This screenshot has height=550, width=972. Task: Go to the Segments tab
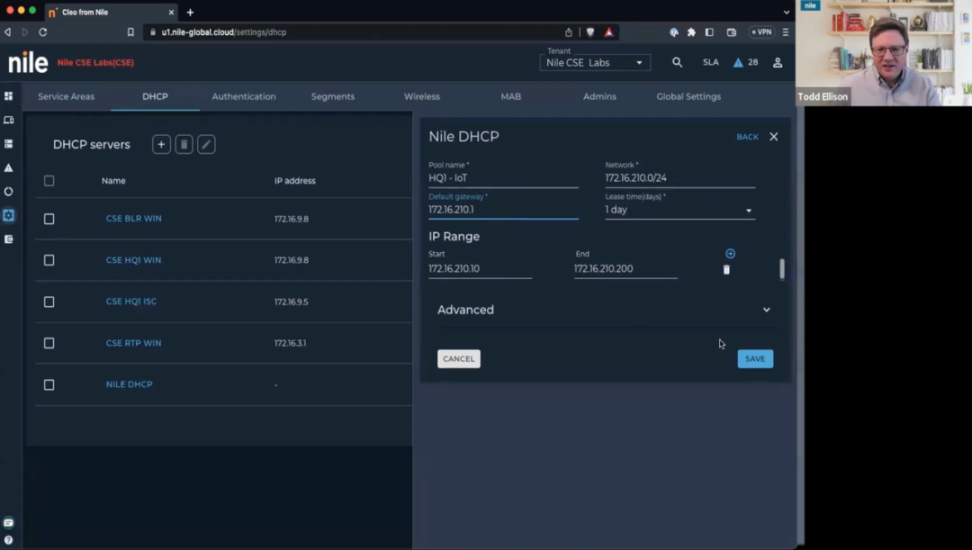pos(332,97)
